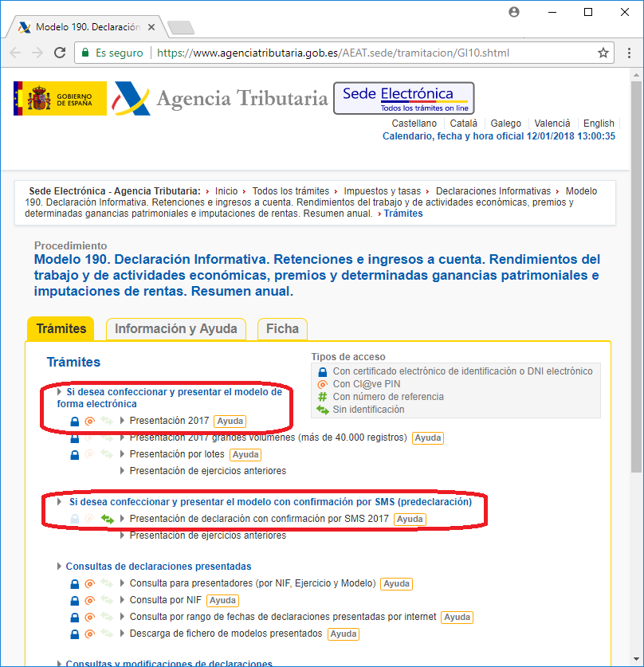Image resolution: width=644 pixels, height=667 pixels.
Task: Switch language to Valencià
Action: 552,124
